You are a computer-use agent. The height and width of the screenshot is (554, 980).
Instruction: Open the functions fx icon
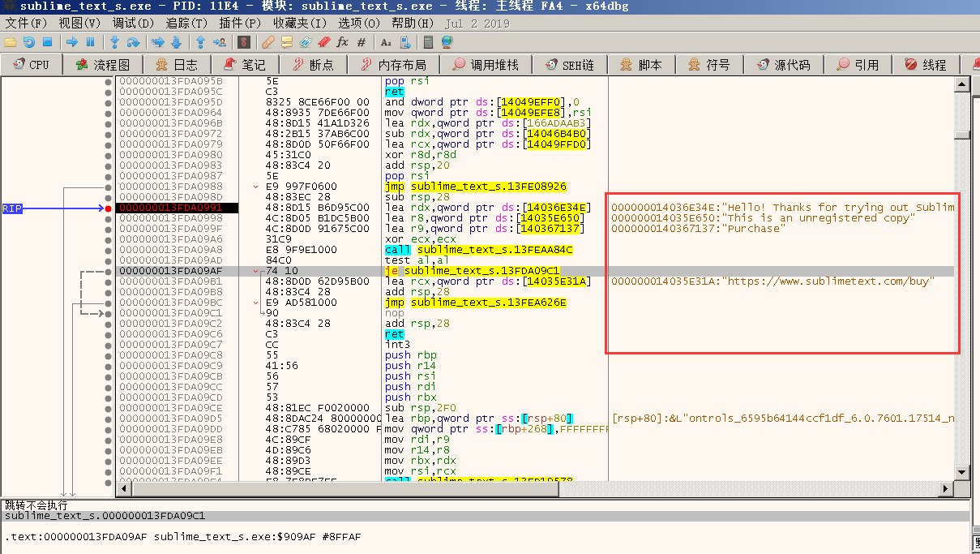click(342, 41)
